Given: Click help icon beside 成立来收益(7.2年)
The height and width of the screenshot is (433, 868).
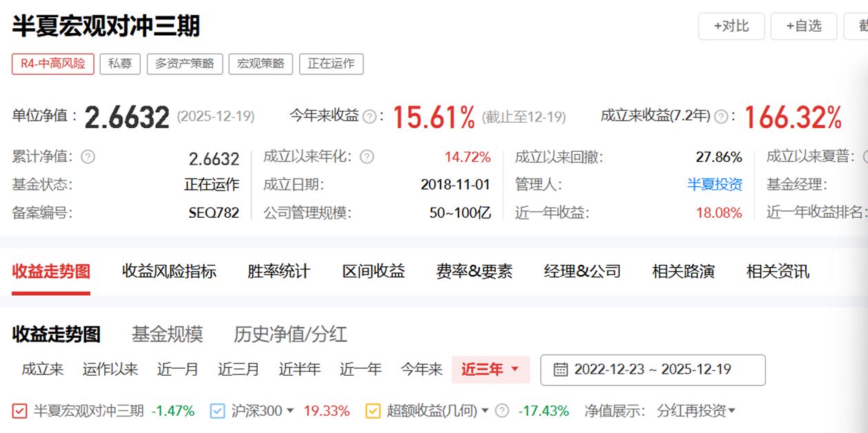Looking at the screenshot, I should pos(721,117).
